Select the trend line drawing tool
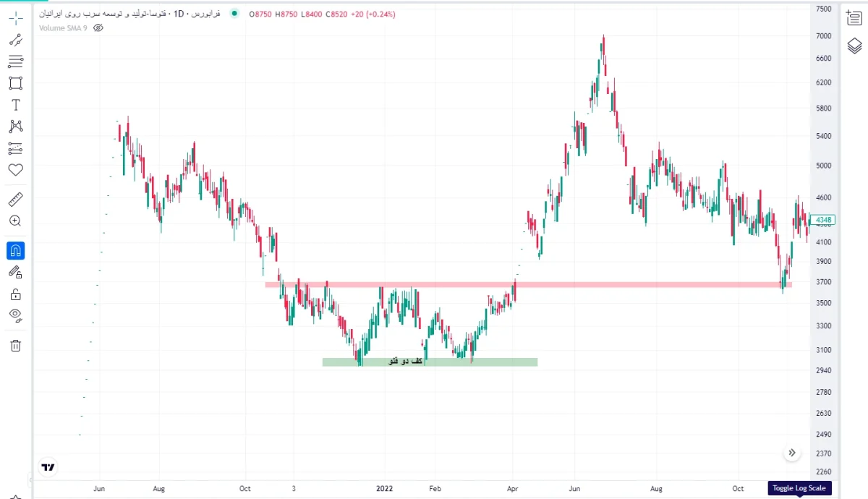Screen dimensions: 868x499 (x=16, y=40)
